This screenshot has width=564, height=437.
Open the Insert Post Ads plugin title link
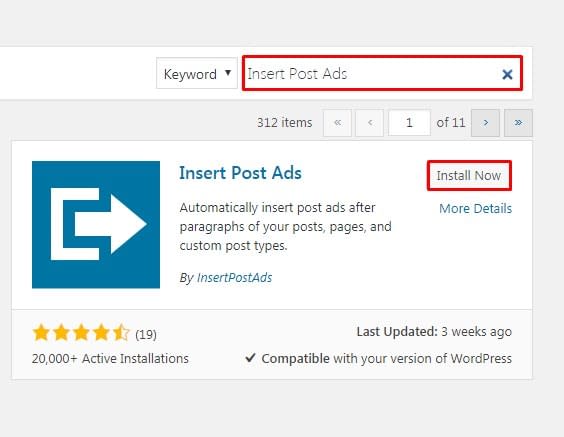240,173
